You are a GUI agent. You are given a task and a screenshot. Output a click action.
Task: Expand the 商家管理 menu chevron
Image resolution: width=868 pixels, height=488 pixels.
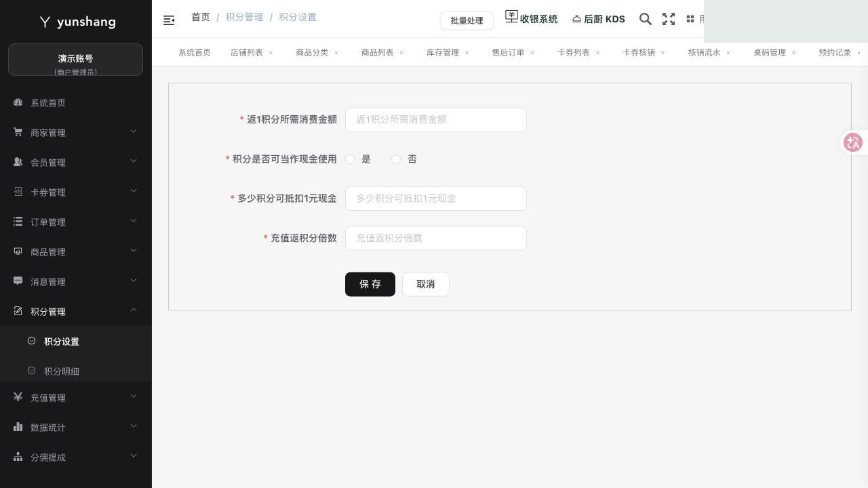point(134,131)
